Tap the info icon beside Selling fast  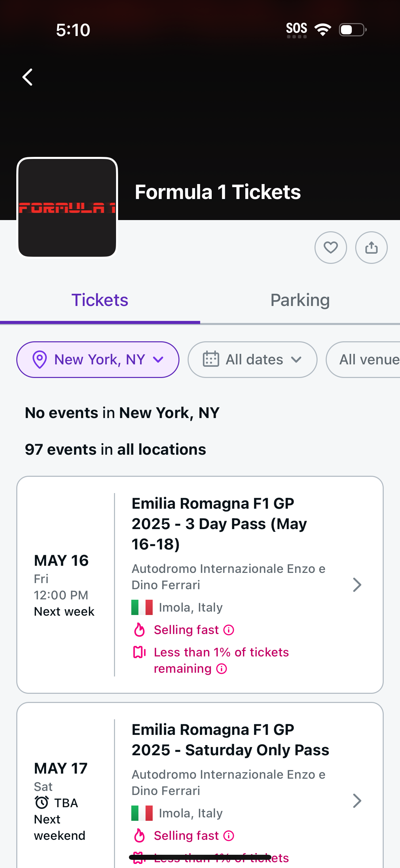(x=229, y=630)
